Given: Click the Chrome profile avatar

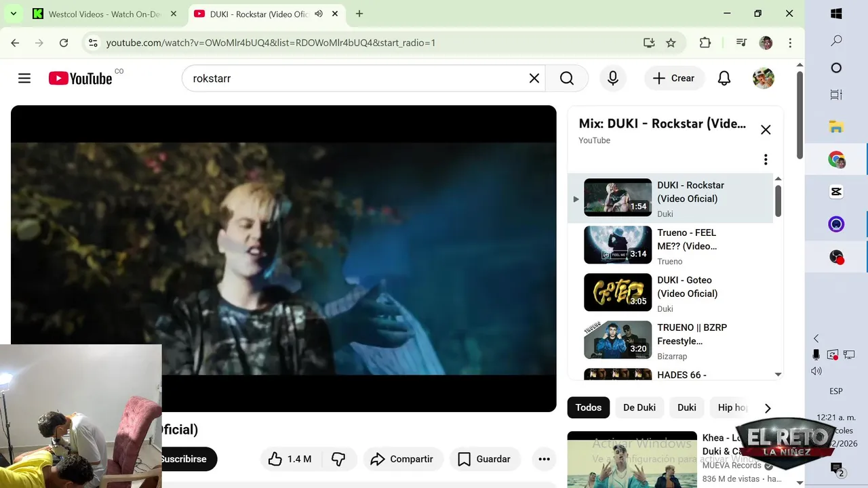Looking at the screenshot, I should click(766, 43).
